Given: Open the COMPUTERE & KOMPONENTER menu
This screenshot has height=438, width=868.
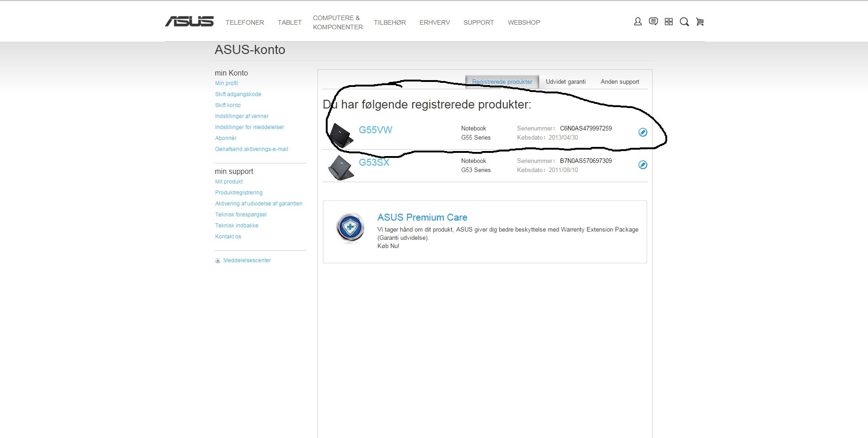Looking at the screenshot, I should pyautogui.click(x=337, y=22).
